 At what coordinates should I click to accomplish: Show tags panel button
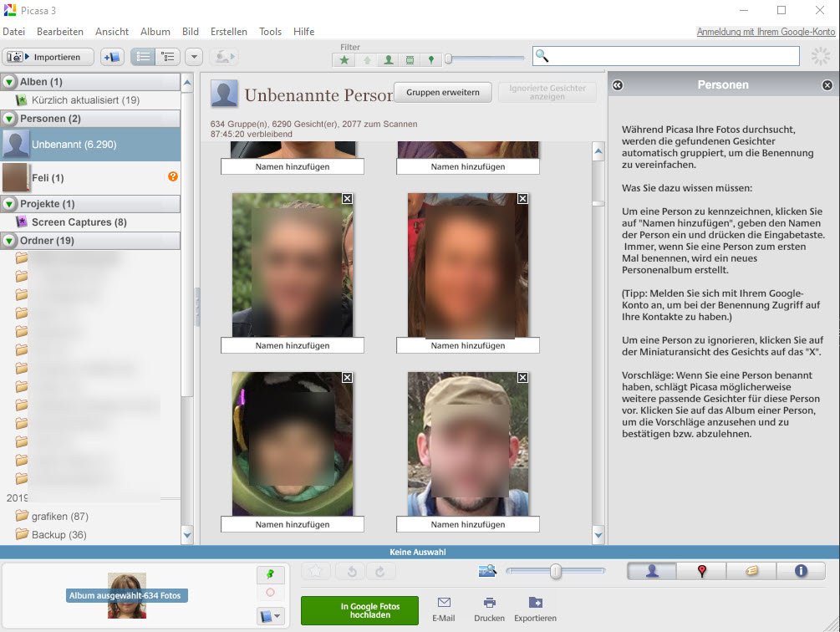tap(751, 571)
